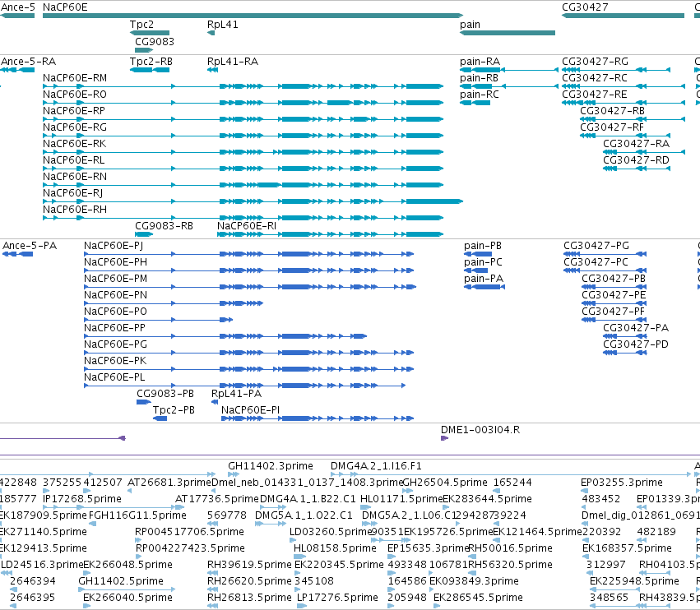Open transcript pain-RA label
700x610 pixels.
(480, 62)
